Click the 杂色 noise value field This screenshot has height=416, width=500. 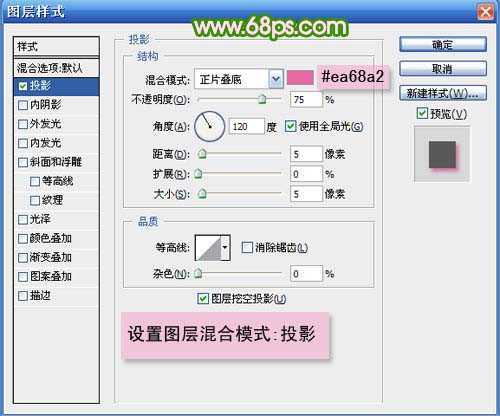pyautogui.click(x=306, y=274)
